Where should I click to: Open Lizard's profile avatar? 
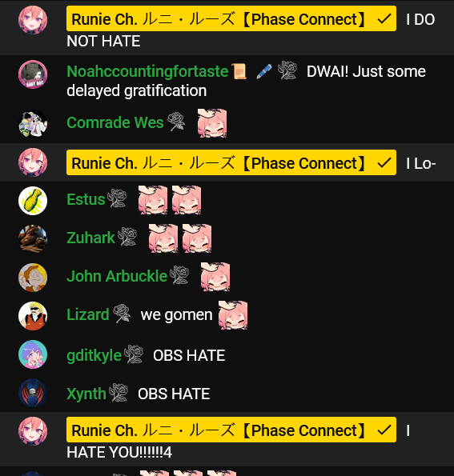33,316
